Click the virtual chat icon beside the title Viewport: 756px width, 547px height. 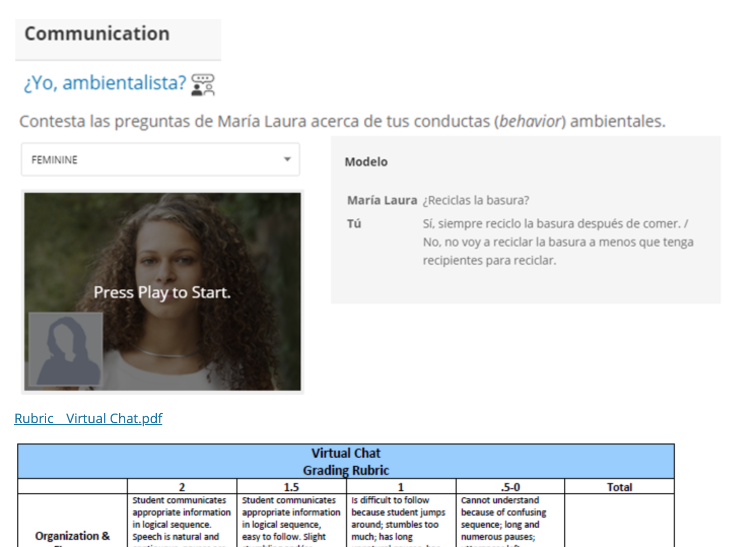[x=203, y=85]
